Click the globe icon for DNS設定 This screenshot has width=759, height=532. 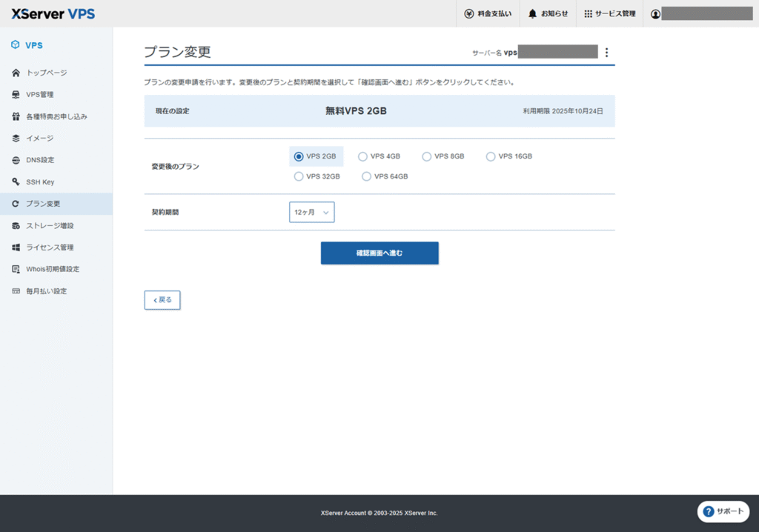tap(16, 160)
